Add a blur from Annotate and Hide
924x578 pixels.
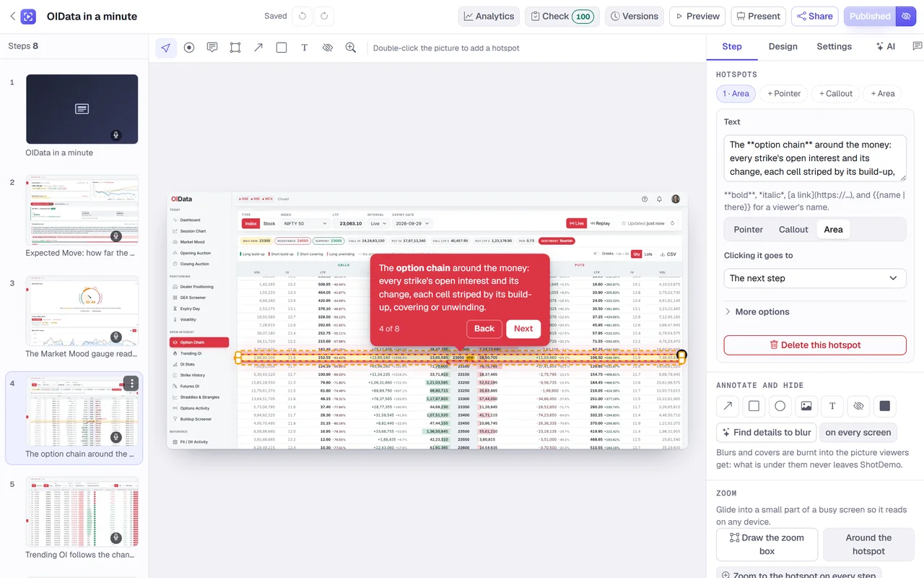(858, 406)
